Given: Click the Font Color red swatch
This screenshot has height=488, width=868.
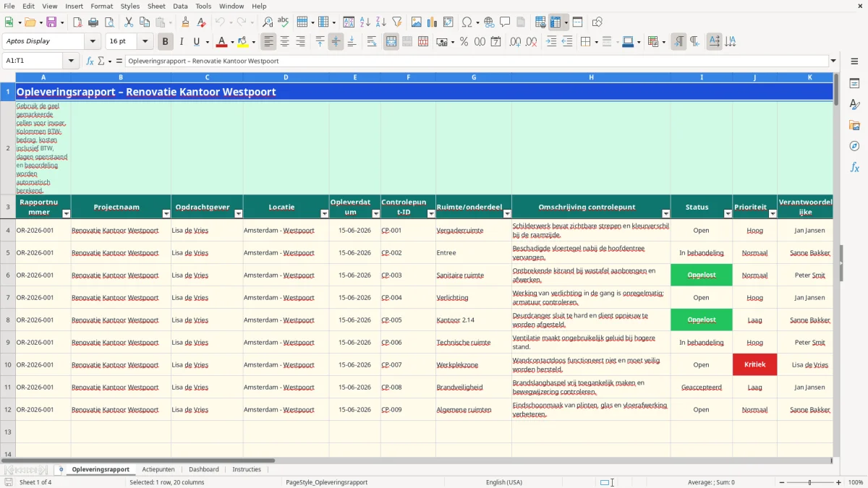Looking at the screenshot, I should [x=222, y=42].
